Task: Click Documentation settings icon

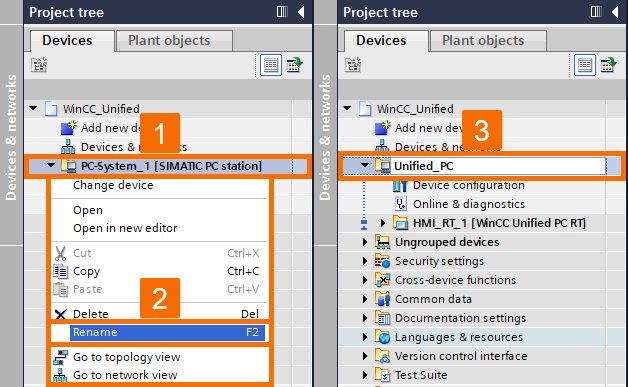Action: click(x=382, y=318)
